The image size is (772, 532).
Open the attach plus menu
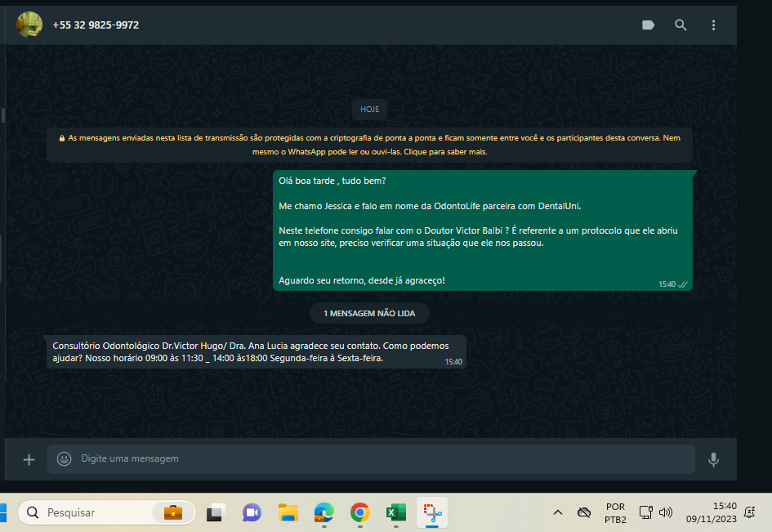[29, 459]
